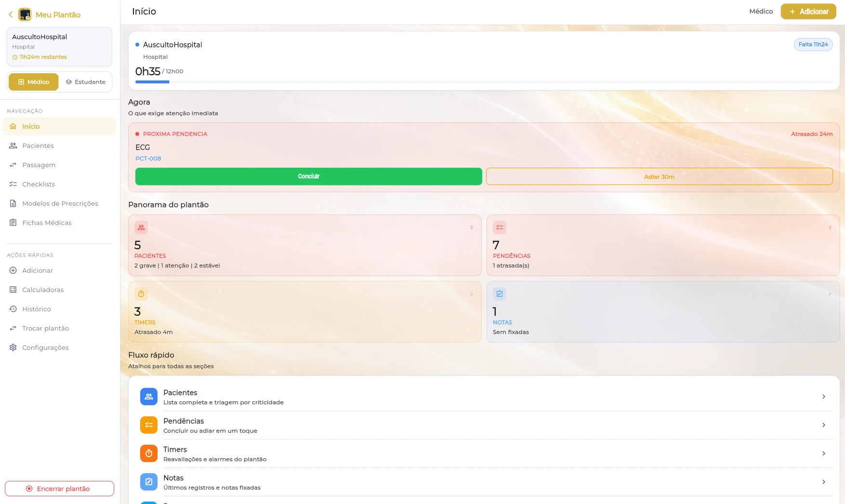Click the plus icon in the top Adicionar button
The width and height of the screenshot is (845, 504).
tap(792, 12)
